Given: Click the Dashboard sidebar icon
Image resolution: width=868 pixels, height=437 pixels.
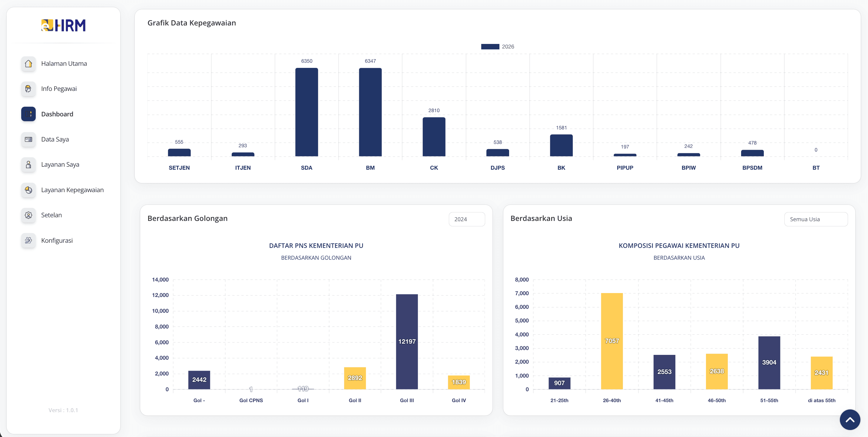Looking at the screenshot, I should pos(28,114).
